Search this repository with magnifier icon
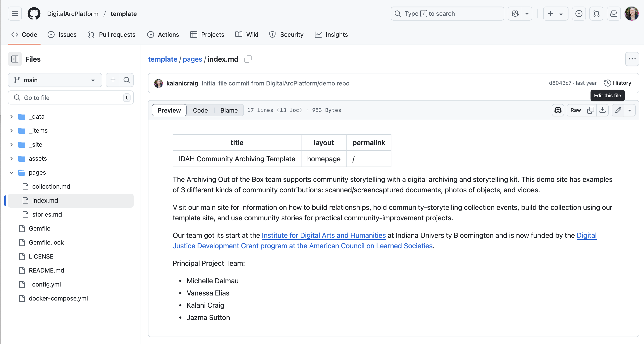 [x=127, y=80]
